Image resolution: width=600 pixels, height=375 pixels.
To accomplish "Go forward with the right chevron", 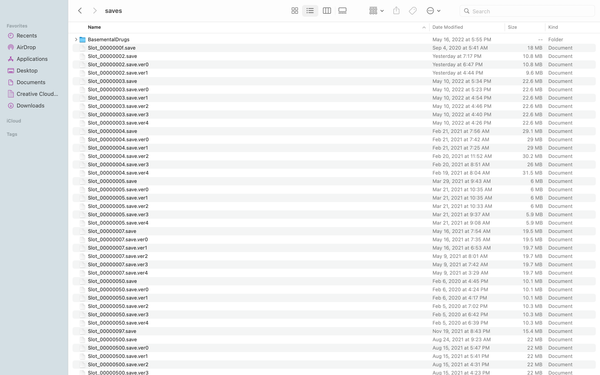I will pyautogui.click(x=95, y=11).
